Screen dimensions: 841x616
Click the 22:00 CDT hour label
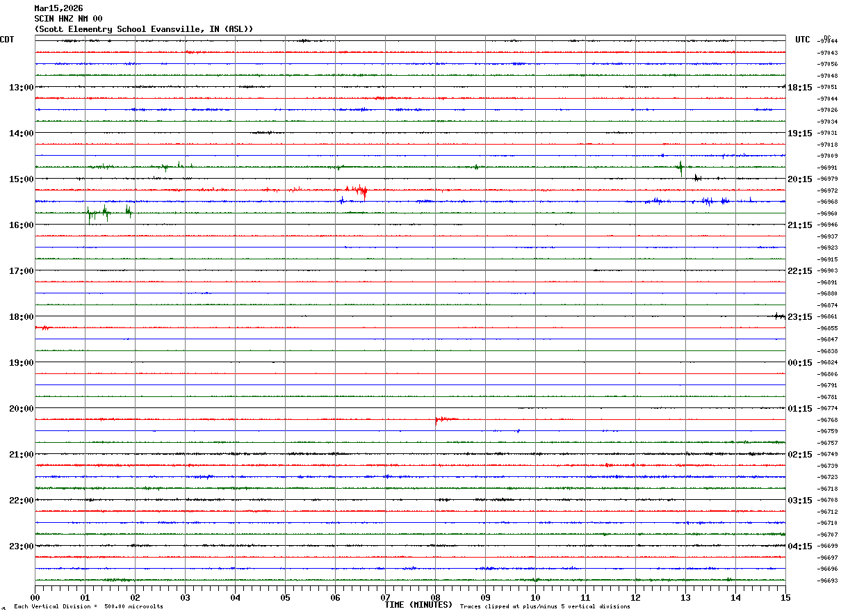22,501
